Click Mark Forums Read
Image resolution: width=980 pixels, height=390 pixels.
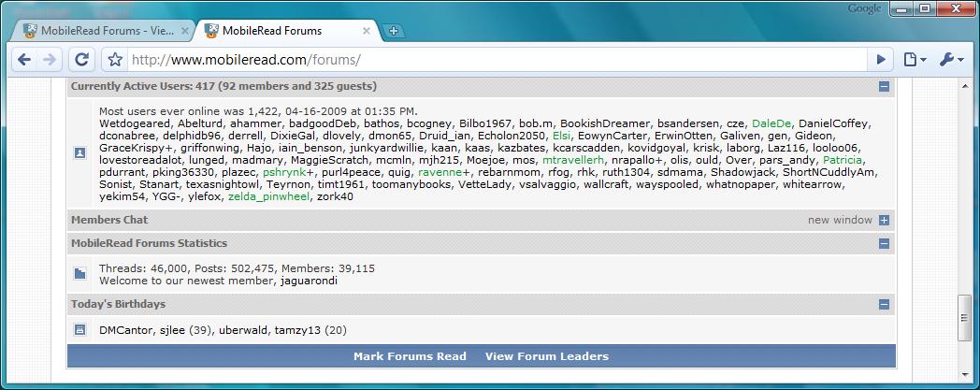click(x=410, y=356)
